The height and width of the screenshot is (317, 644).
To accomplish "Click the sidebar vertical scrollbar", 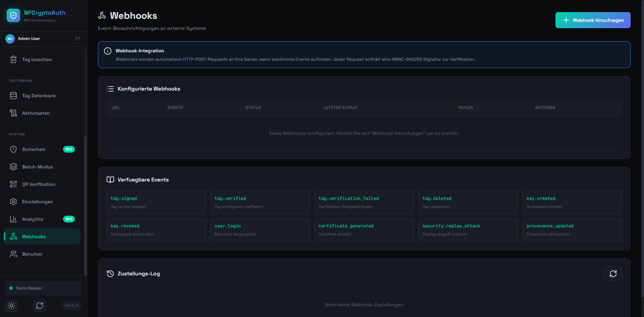I will pos(85,201).
